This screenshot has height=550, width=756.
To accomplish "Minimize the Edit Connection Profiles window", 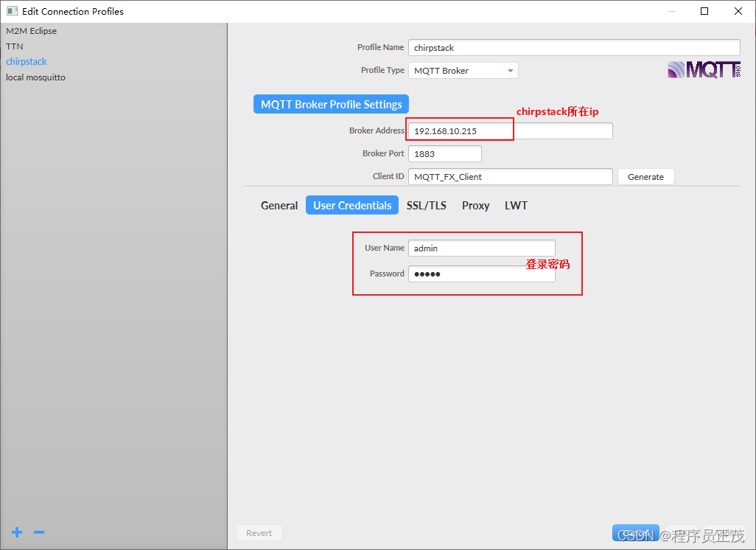I will click(671, 11).
